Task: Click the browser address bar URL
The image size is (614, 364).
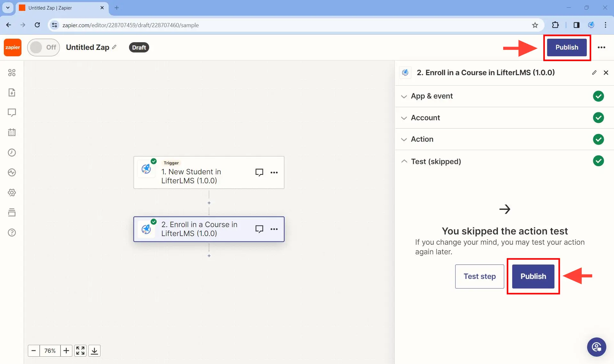Action: [x=130, y=25]
